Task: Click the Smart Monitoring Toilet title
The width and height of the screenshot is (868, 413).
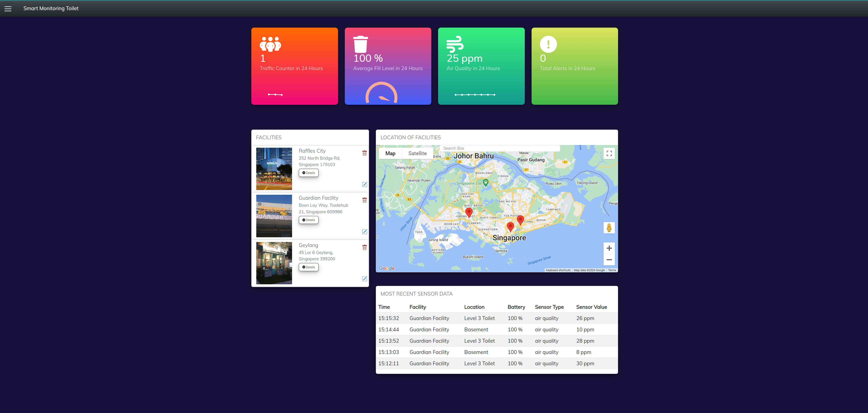Action: point(51,8)
